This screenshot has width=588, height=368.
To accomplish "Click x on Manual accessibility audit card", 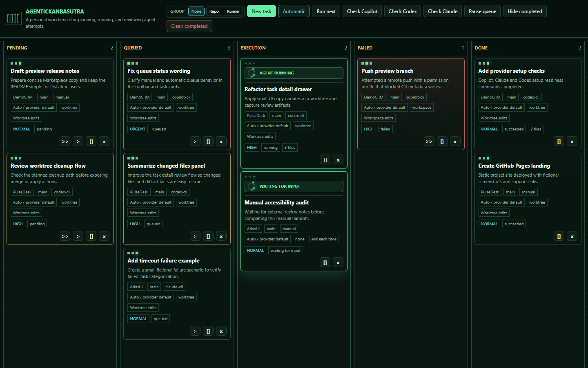I will pos(338,263).
